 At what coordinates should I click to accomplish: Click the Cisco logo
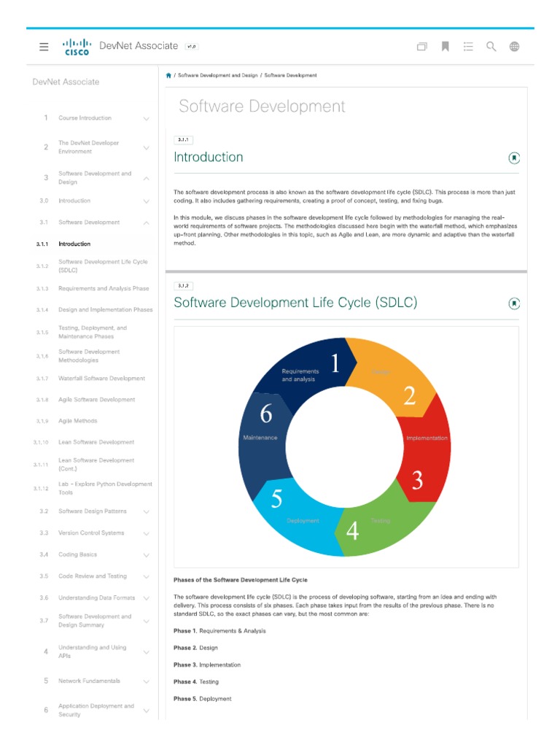point(77,47)
